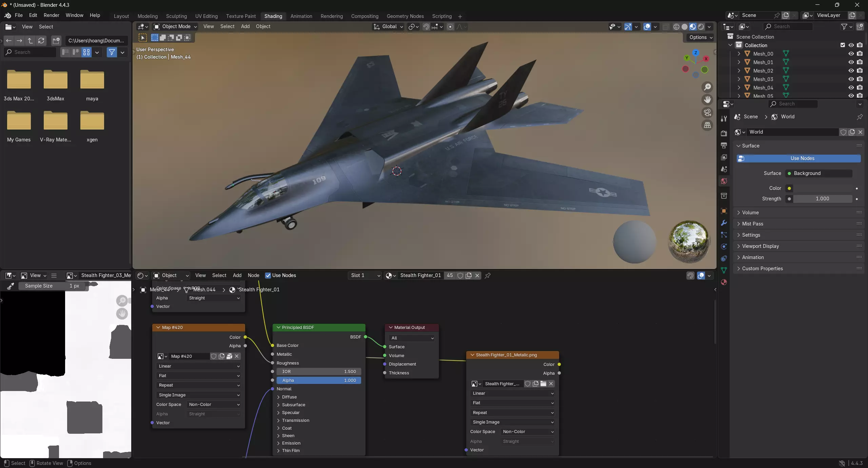Expand Mesh_00 in outliner tree

point(739,54)
